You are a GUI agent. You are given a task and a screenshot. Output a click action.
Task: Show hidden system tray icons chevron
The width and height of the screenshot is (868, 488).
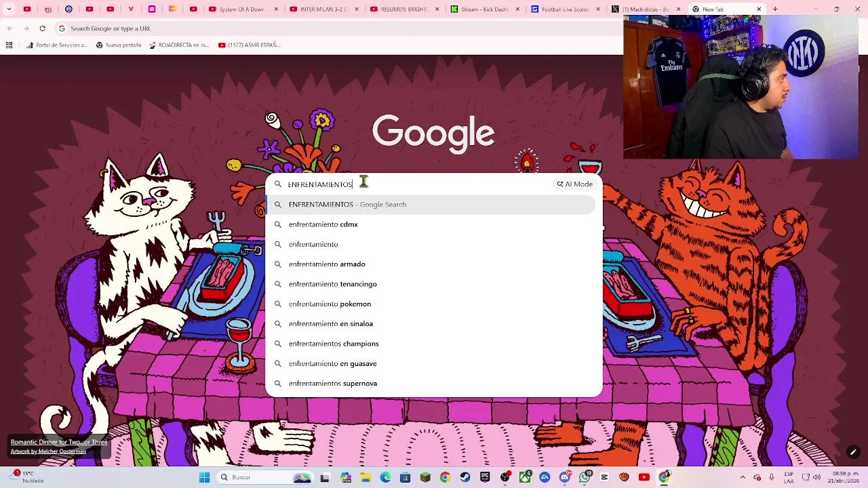coord(742,477)
